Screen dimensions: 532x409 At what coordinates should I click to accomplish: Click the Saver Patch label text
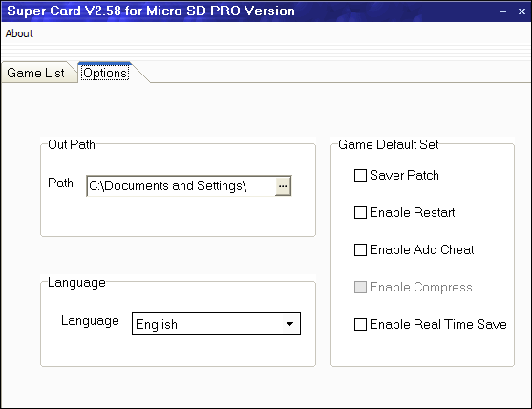(404, 176)
